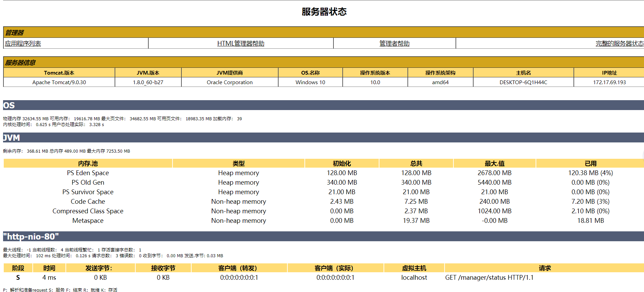This screenshot has width=644, height=292.
Task: Click the 19.37 MB total value
Action: point(416,220)
